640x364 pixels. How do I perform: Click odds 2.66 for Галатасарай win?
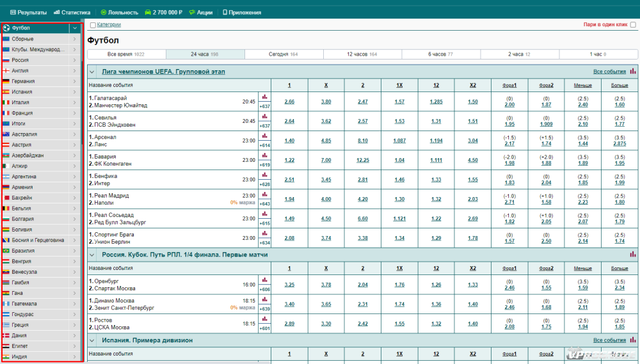pos(289,102)
